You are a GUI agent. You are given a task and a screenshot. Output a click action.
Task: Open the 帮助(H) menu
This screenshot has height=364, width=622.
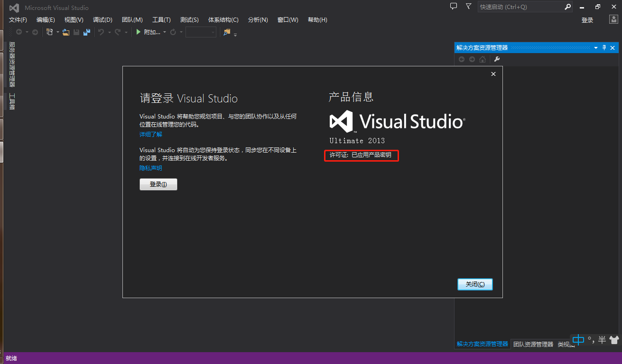(x=317, y=19)
